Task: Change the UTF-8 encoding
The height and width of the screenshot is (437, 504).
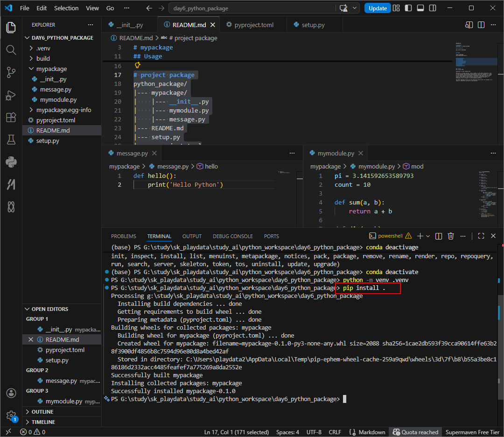Action: (x=314, y=432)
